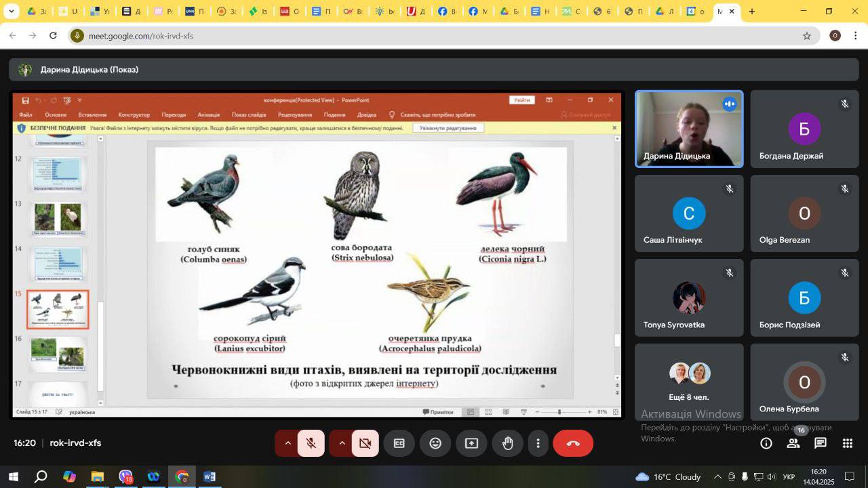Open chat with everyone panel
This screenshot has height=488, width=868.
point(820,443)
